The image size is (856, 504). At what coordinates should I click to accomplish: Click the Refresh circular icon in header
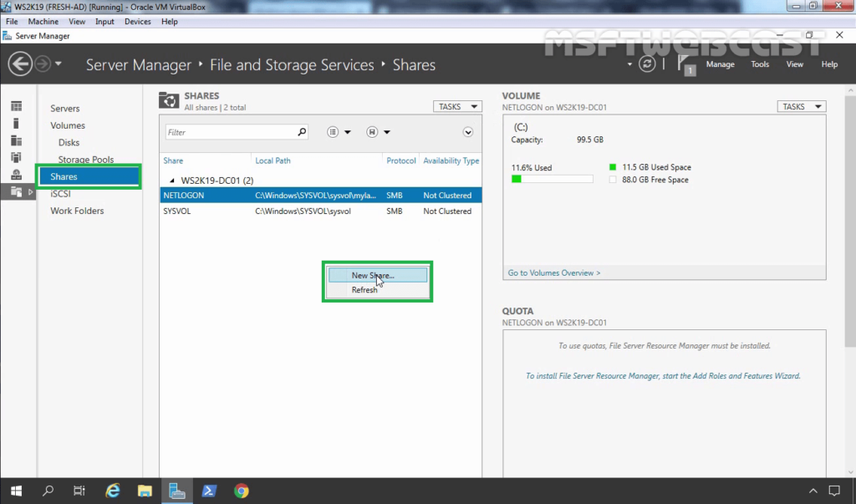(x=647, y=64)
